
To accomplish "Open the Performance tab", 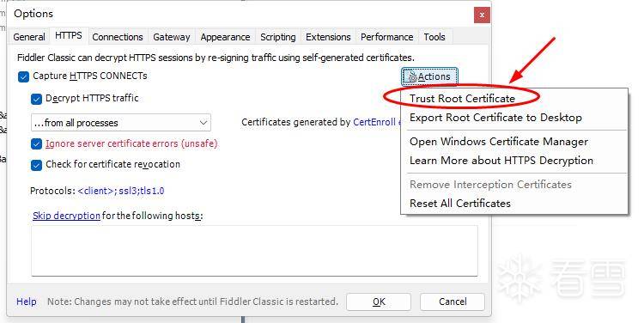I will pyautogui.click(x=387, y=37).
